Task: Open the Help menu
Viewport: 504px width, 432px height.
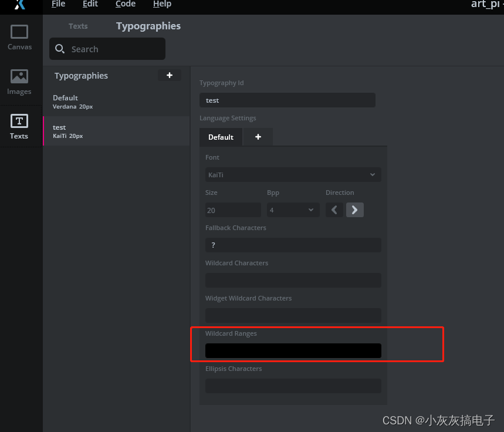Action: click(163, 4)
